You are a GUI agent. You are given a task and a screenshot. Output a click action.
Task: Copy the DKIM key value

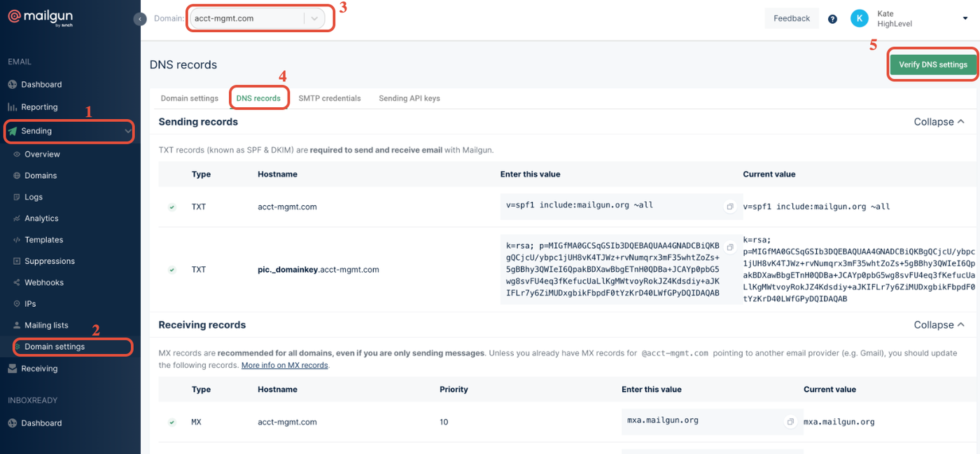[x=729, y=247]
